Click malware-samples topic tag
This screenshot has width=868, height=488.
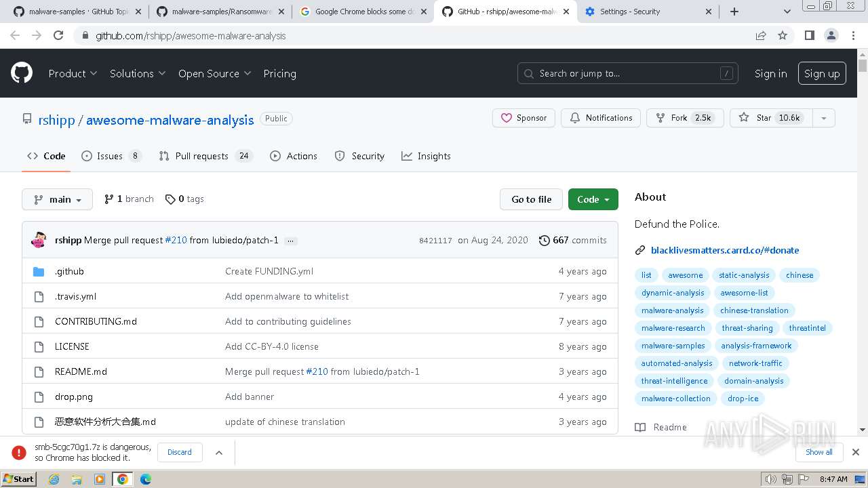click(x=673, y=346)
